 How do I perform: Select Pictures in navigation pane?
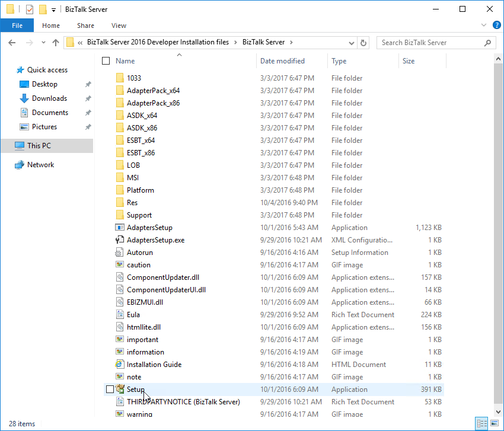44,127
